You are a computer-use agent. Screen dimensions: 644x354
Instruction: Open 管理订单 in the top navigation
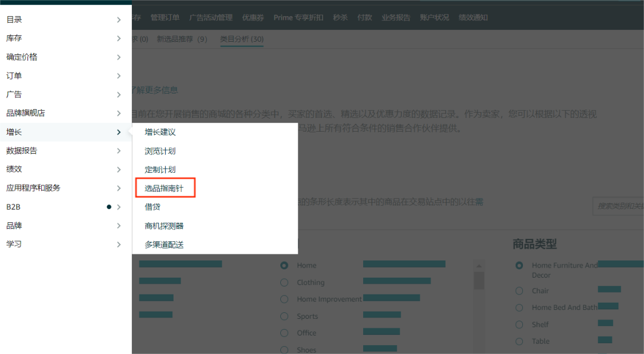(165, 17)
